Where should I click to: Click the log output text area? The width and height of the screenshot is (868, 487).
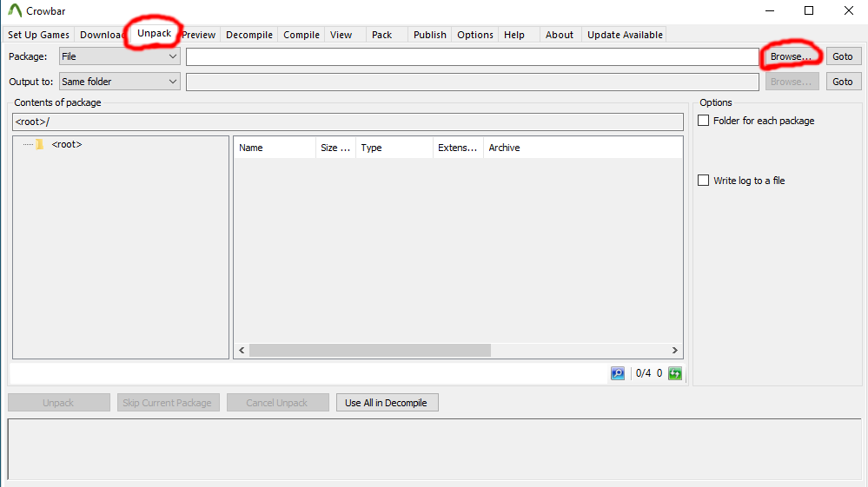(x=434, y=449)
